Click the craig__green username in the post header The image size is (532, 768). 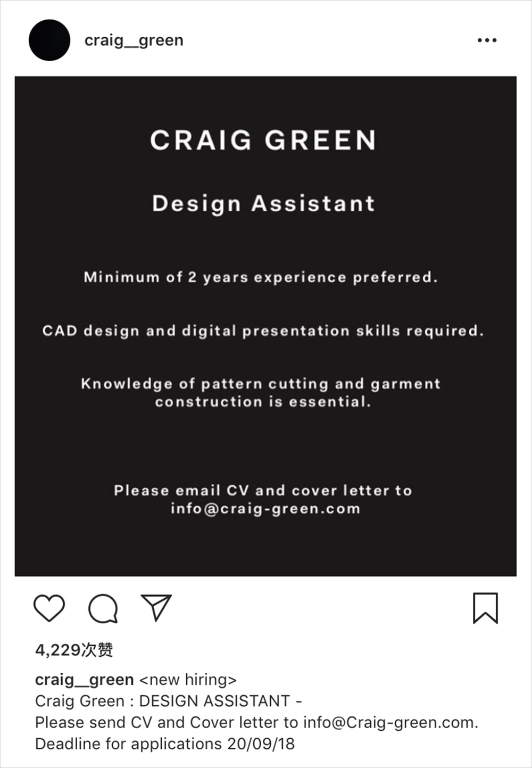(134, 40)
